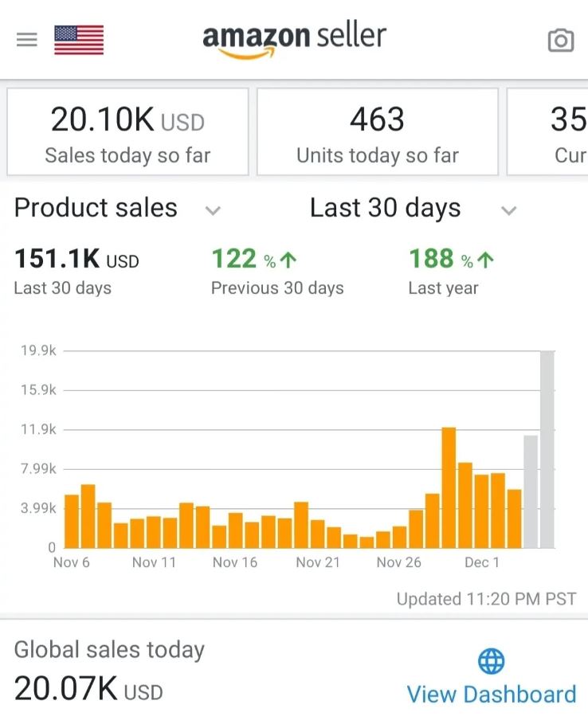
Task: Expand the Product sales dropdown
Action: (x=212, y=210)
